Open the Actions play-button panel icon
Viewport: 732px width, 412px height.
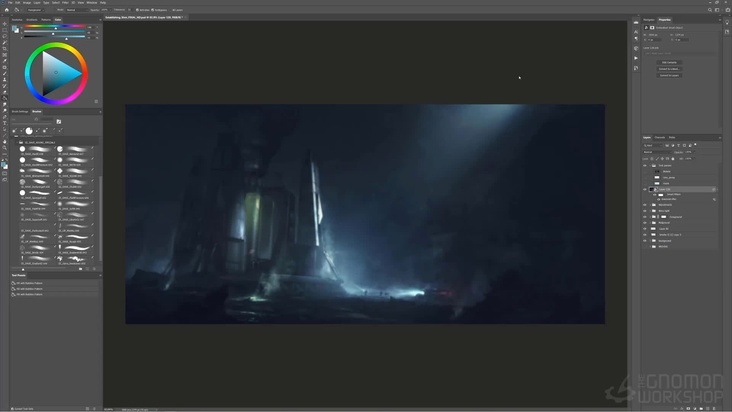(x=636, y=58)
